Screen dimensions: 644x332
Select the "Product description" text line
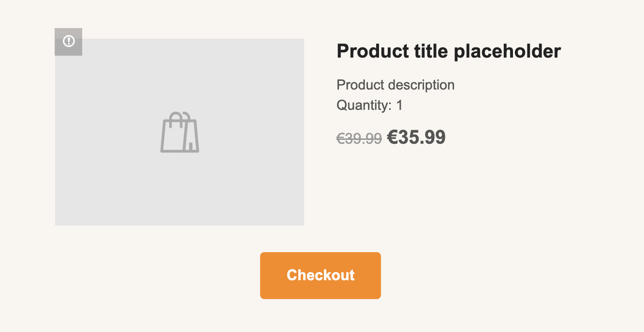(x=395, y=85)
